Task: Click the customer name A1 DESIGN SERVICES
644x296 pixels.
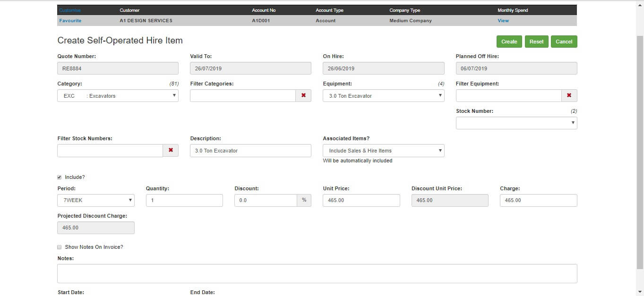Action: (146, 21)
